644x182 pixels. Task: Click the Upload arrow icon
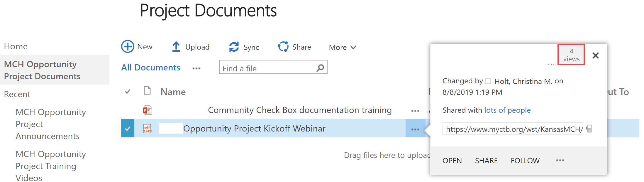pyautogui.click(x=176, y=47)
